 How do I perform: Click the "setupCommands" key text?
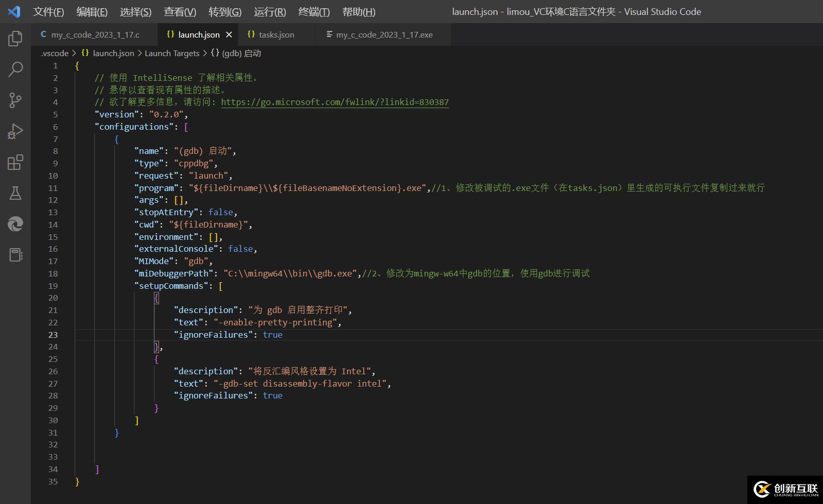pos(171,286)
